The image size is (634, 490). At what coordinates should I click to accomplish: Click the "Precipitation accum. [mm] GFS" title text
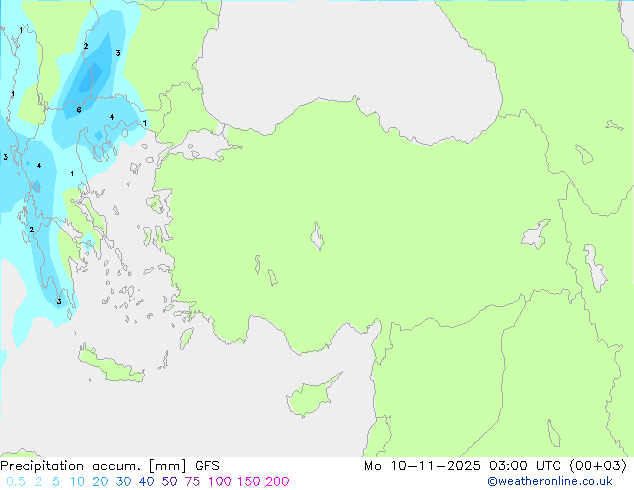pyautogui.click(x=110, y=466)
